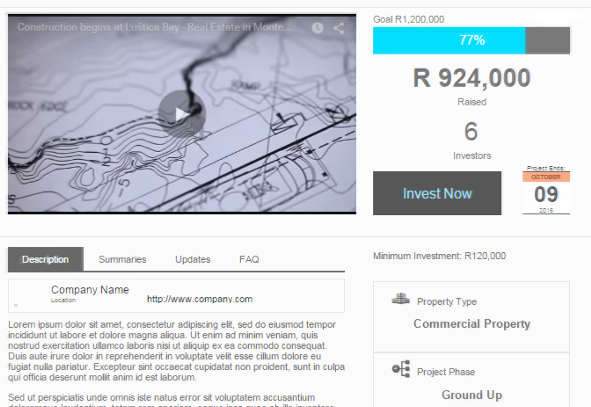This screenshot has width=591, height=407.
Task: Click the October 09 project end calendar
Action: coord(546,190)
